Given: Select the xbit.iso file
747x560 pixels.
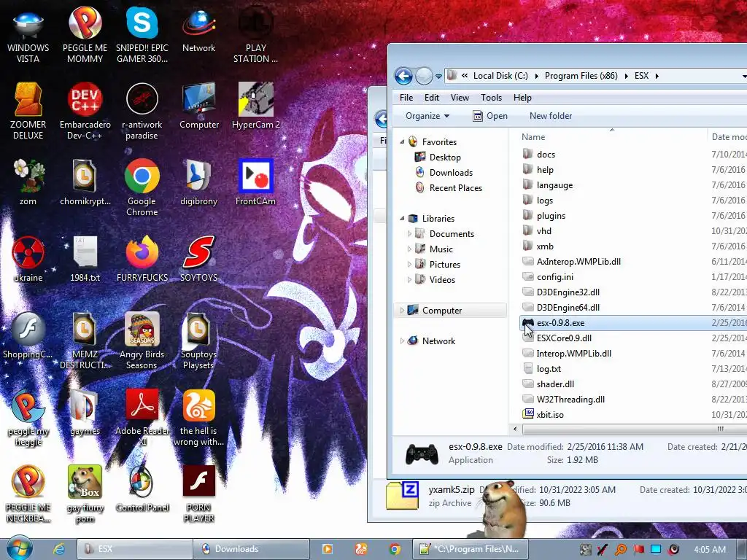Looking at the screenshot, I should click(x=543, y=414).
